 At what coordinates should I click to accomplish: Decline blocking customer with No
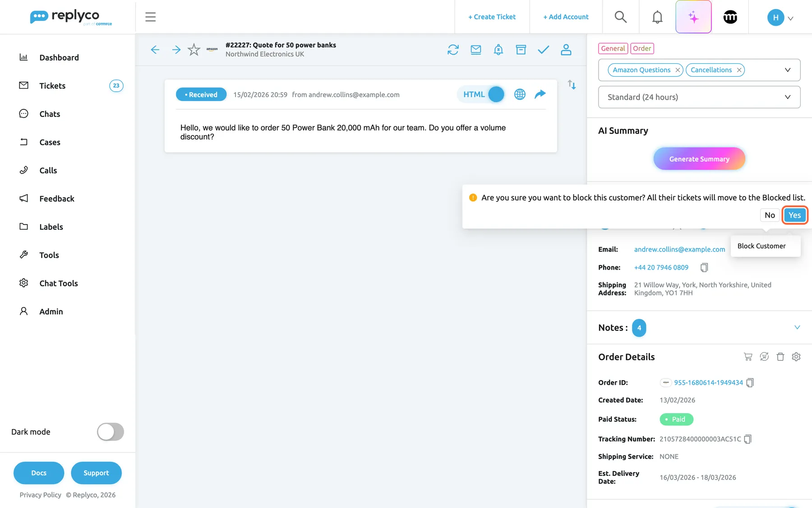[770, 215]
